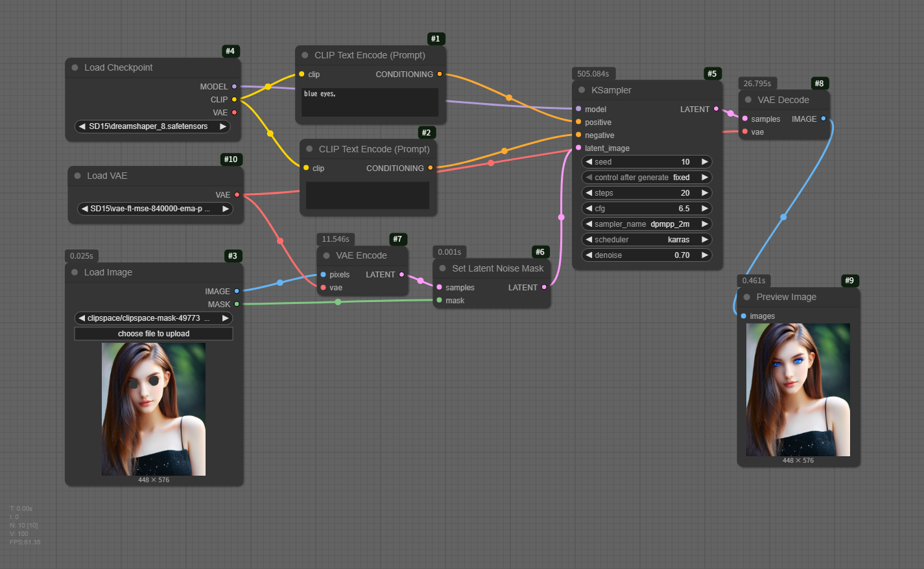Click choose file to upload button
This screenshot has width=924, height=569.
[x=154, y=334]
